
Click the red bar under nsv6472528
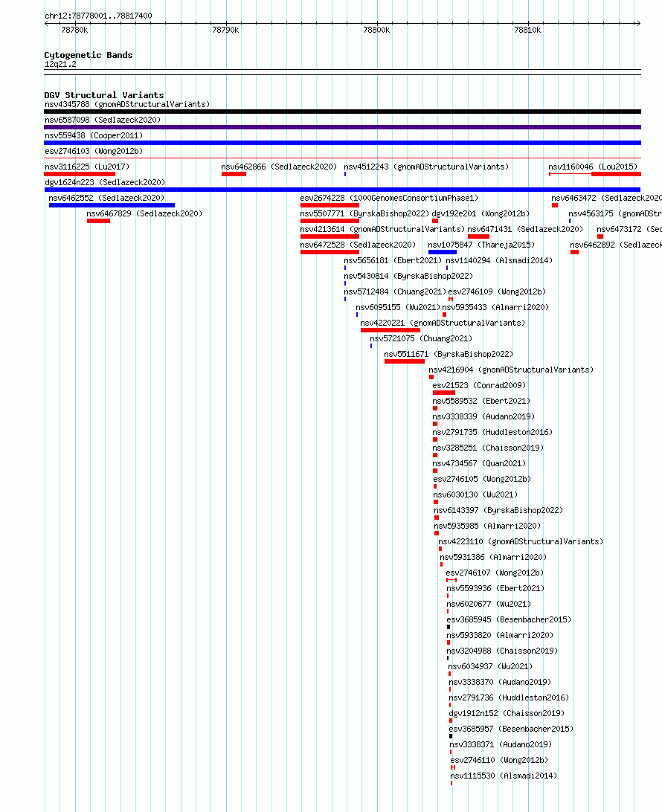click(x=330, y=251)
